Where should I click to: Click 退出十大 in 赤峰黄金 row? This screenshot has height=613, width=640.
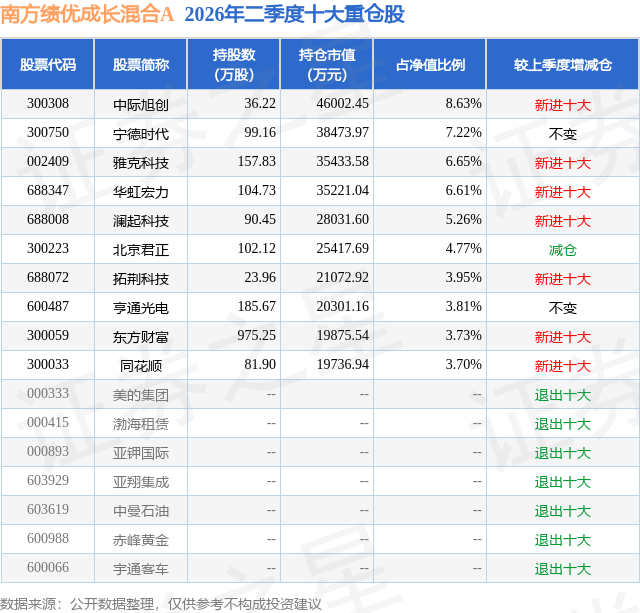point(563,539)
